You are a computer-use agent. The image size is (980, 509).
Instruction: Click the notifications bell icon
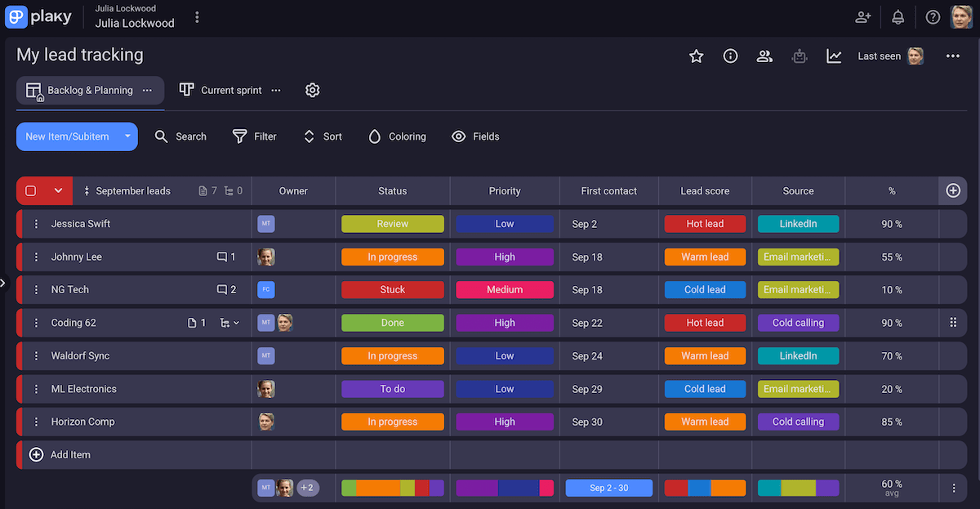(x=898, y=16)
